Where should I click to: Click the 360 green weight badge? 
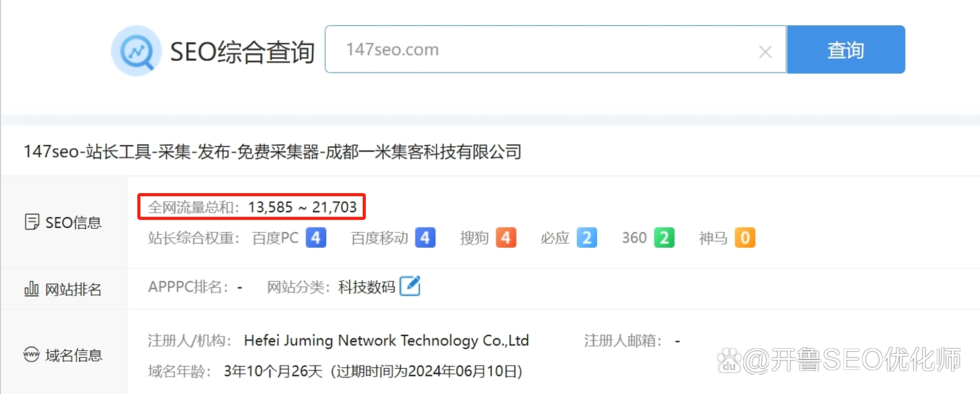664,237
